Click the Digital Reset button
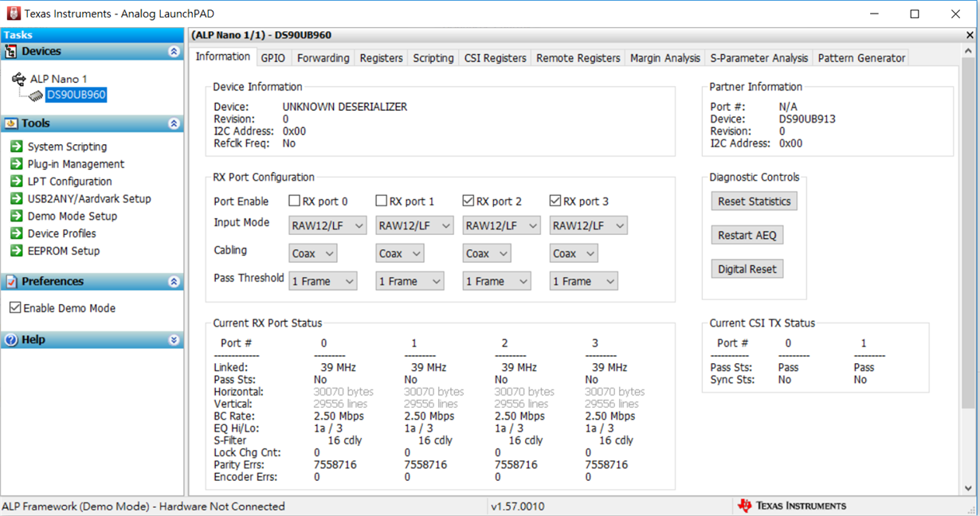980x516 pixels. point(747,269)
